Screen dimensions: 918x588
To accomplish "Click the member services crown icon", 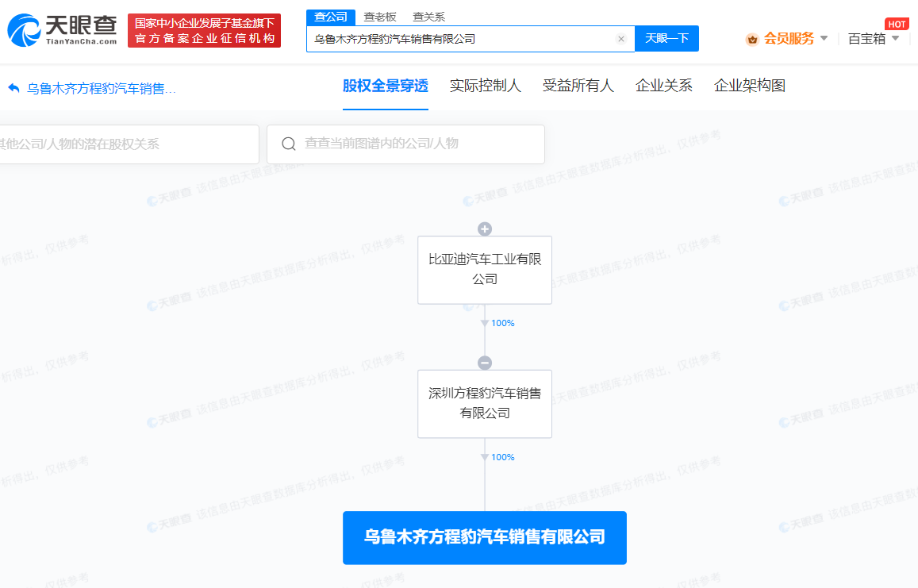I will coord(751,39).
